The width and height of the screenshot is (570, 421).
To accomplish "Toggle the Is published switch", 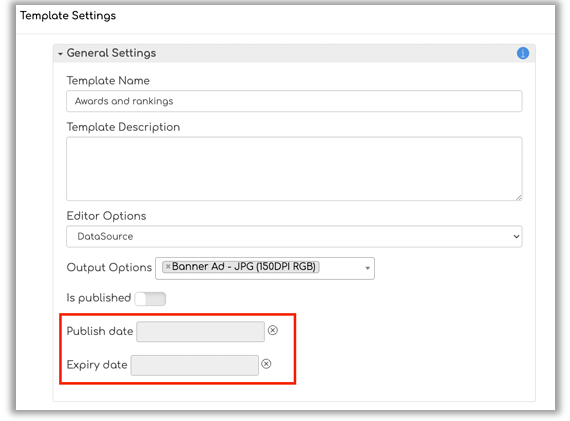I will pyautogui.click(x=150, y=299).
